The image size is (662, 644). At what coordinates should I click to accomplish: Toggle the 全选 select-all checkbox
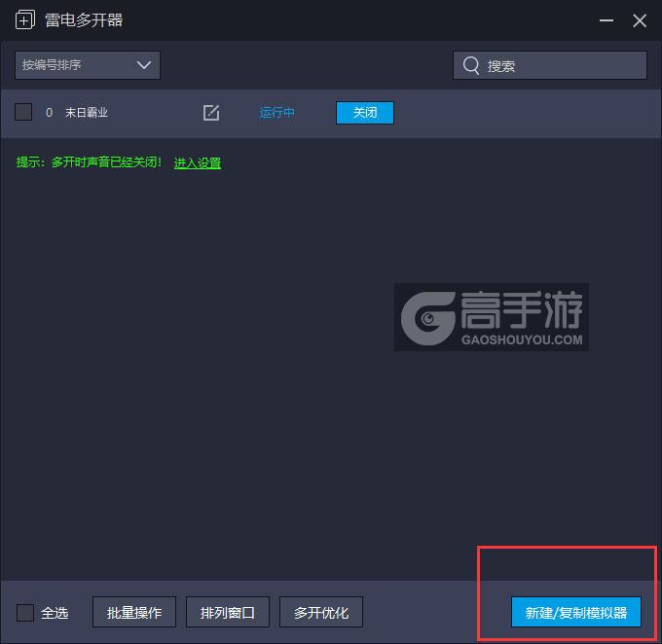click(x=25, y=612)
